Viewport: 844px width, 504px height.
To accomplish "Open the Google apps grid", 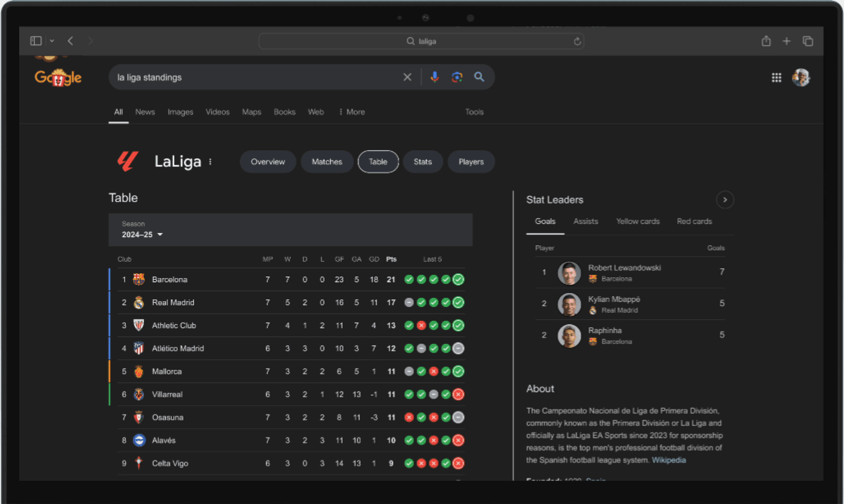I will click(776, 78).
